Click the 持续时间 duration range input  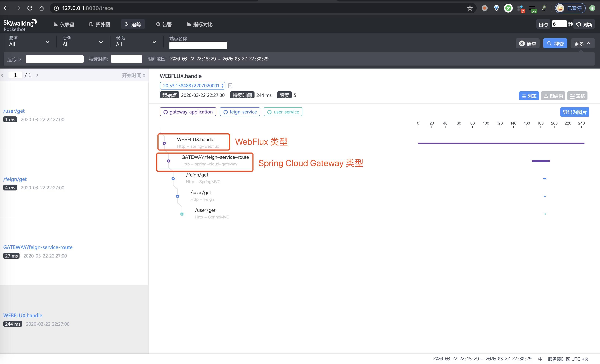(127, 59)
